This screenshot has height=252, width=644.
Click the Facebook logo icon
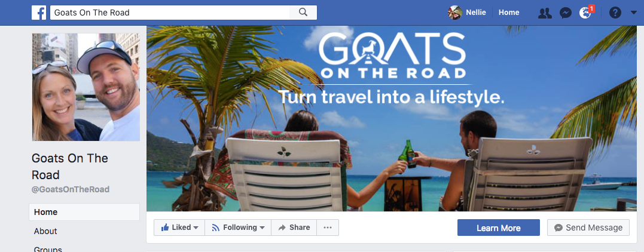tap(39, 13)
